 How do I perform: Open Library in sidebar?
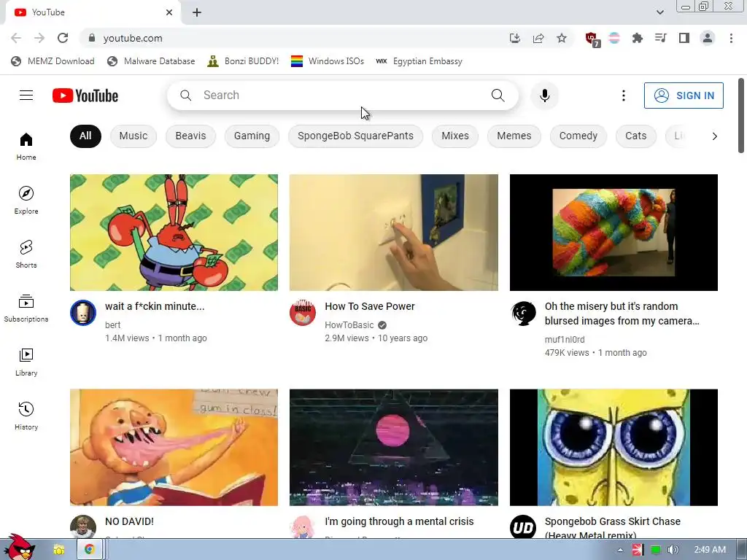click(x=26, y=362)
